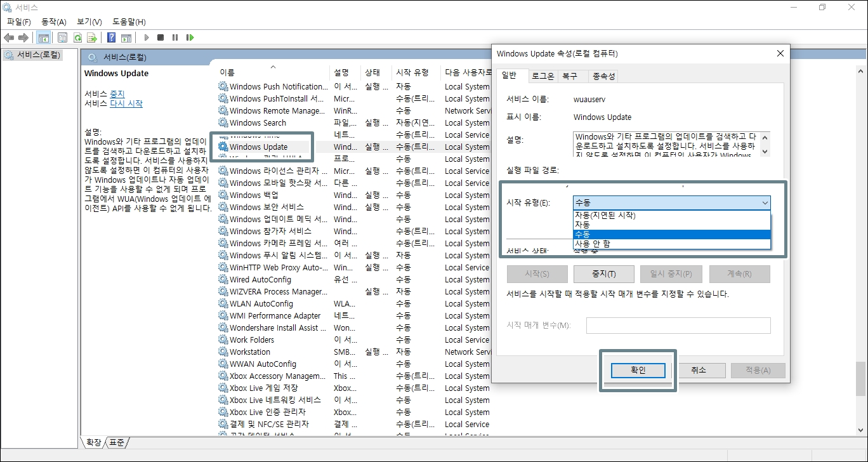868x462 pixels.
Task: Open the 도움말(H) menu
Action: 129,22
